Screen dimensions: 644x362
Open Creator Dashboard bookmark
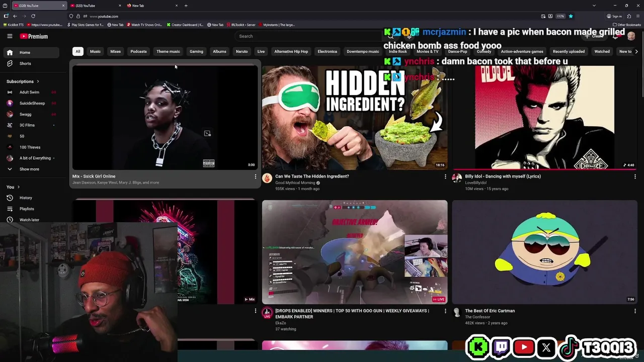(x=185, y=25)
